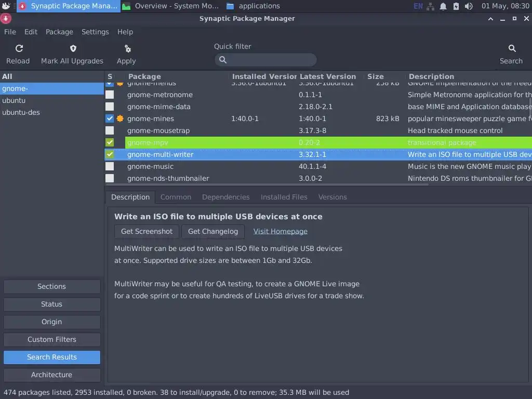Click the Mark All Upgrades shield icon
The image size is (532, 399).
click(73, 48)
